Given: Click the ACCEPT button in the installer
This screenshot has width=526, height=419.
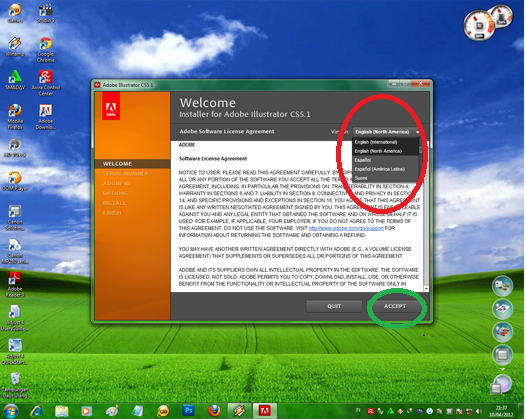Looking at the screenshot, I should pos(395,306).
